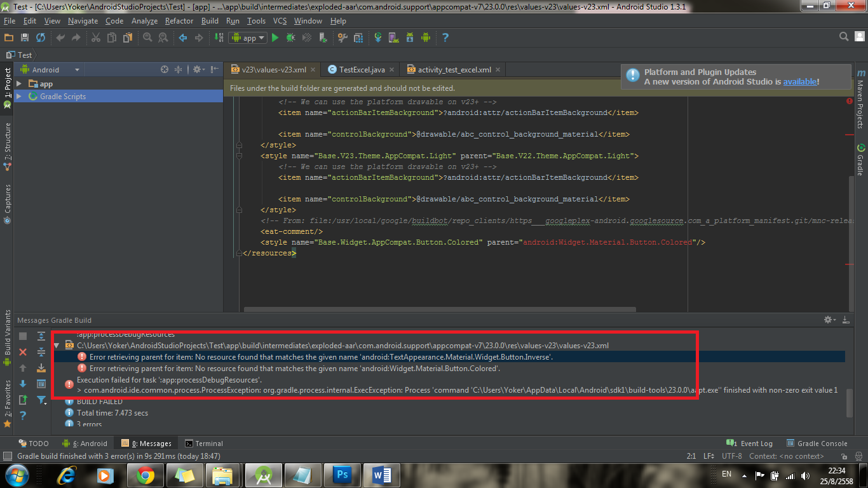
Task: Open the SDK Manager icon
Action: pyautogui.click(x=410, y=38)
